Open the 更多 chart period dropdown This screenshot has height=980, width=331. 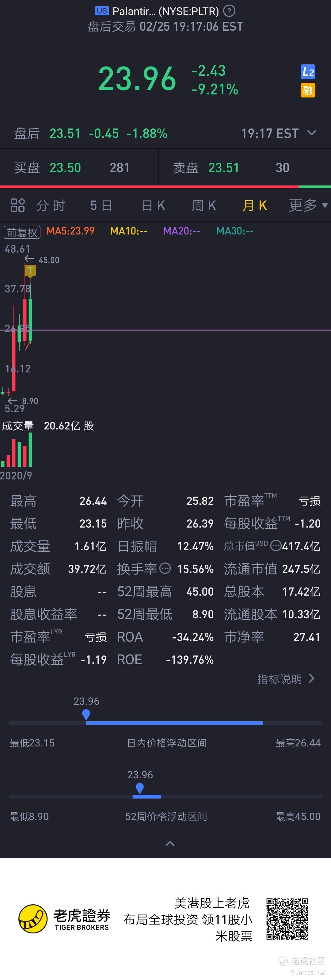point(308,205)
